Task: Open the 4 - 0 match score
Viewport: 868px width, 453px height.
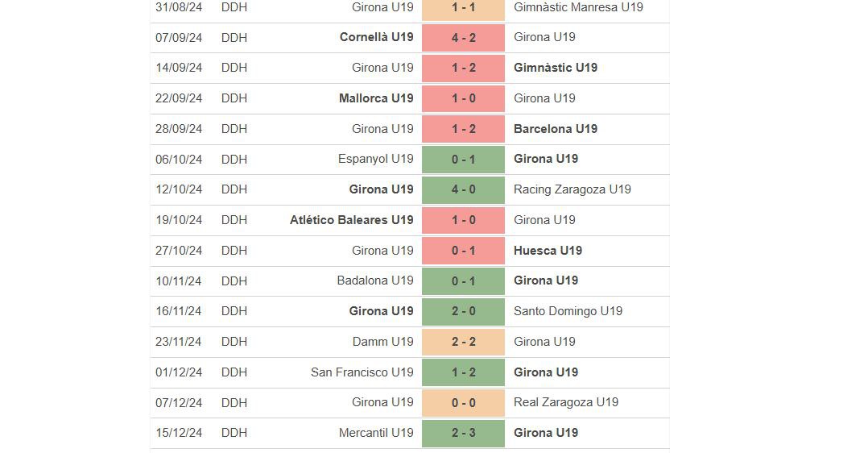Action: pyautogui.click(x=463, y=189)
